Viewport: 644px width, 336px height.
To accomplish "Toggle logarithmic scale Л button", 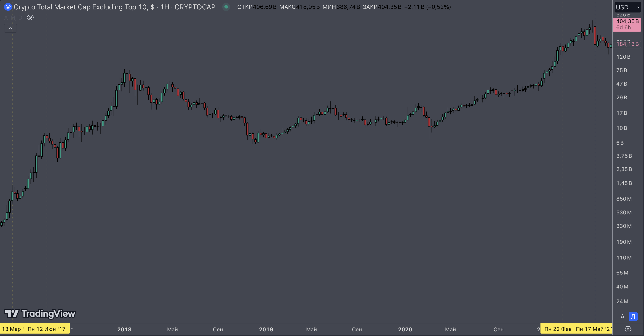I will pyautogui.click(x=633, y=317).
